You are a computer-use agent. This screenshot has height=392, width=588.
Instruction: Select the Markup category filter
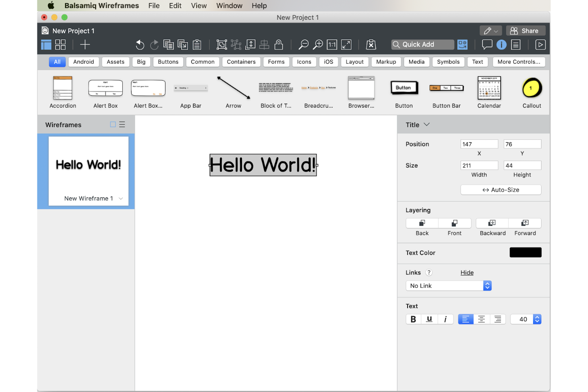tap(386, 62)
